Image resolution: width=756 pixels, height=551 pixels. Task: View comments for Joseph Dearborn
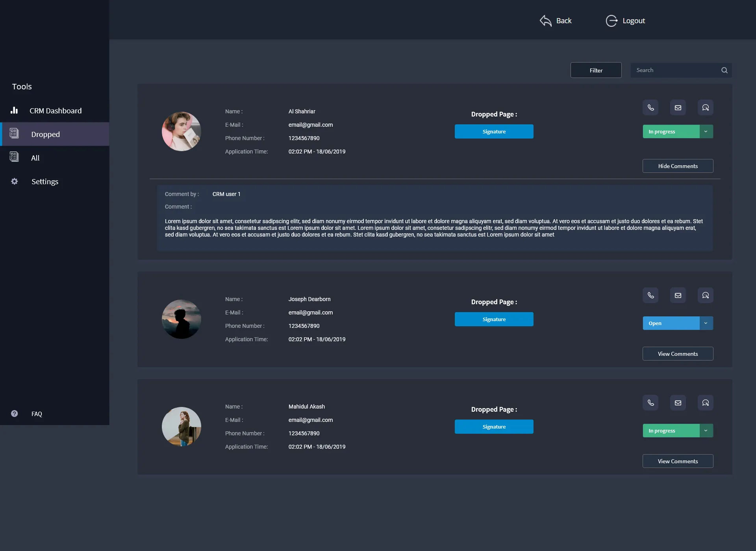(x=678, y=354)
